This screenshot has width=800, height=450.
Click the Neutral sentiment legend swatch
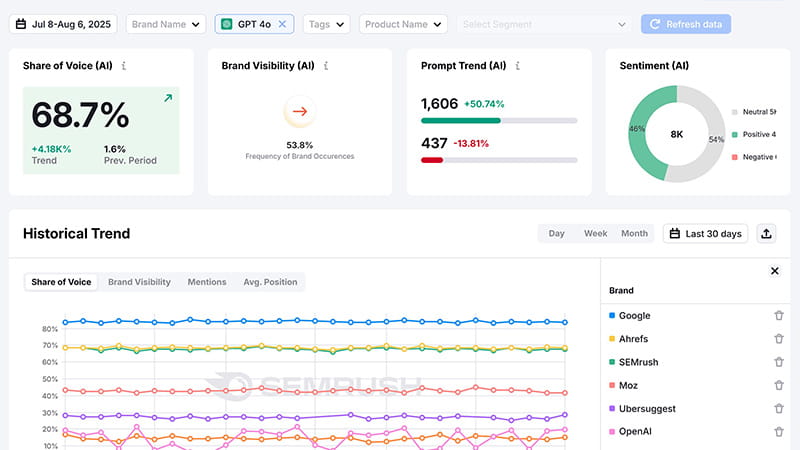click(x=735, y=112)
